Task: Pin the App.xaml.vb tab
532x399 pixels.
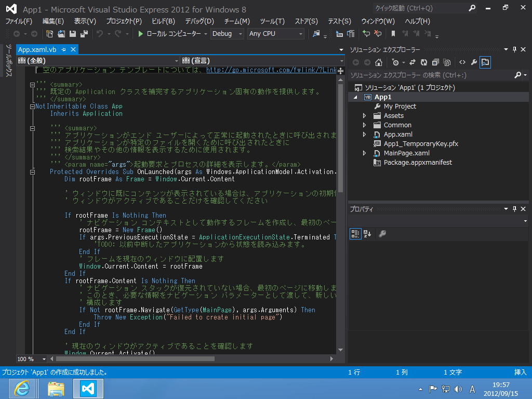Action: tap(63, 49)
